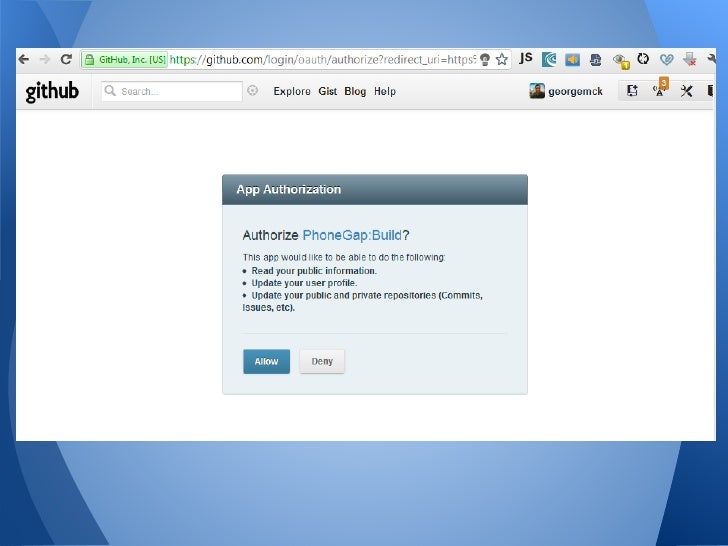Click the green GitHub, Inc. security lock badge

124,59
